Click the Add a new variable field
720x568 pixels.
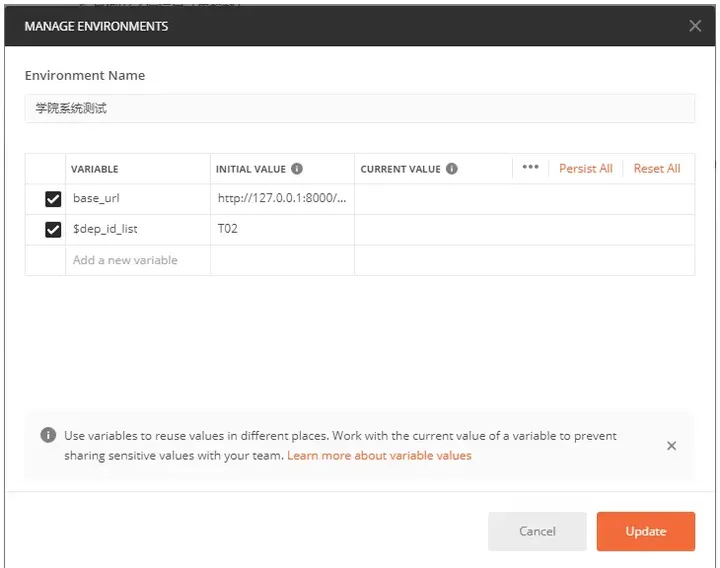pyautogui.click(x=138, y=260)
